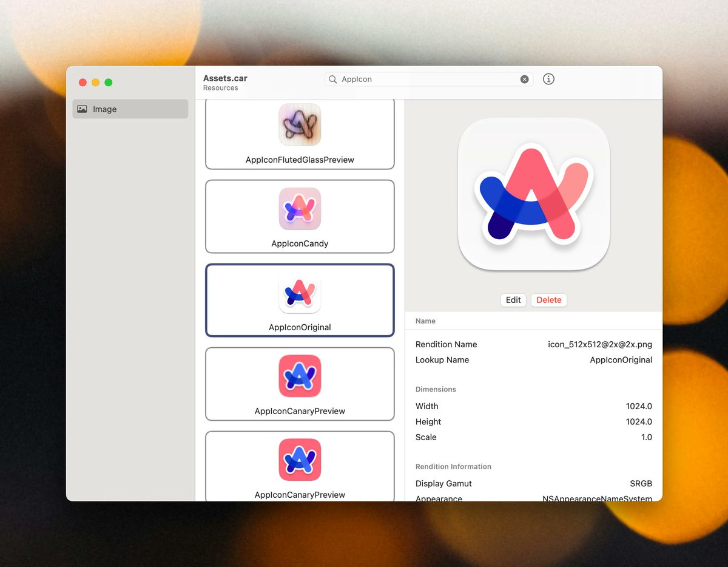Minimize window with yellow button
The image size is (728, 567).
point(96,83)
